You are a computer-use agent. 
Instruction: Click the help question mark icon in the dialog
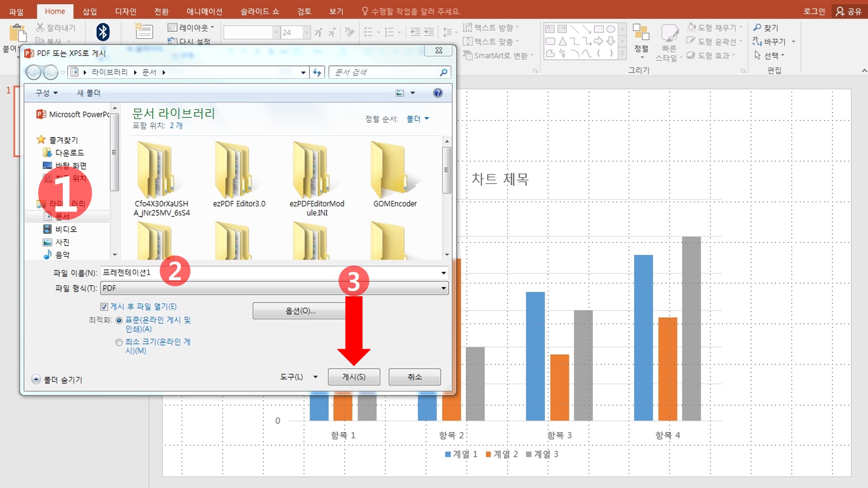point(437,93)
